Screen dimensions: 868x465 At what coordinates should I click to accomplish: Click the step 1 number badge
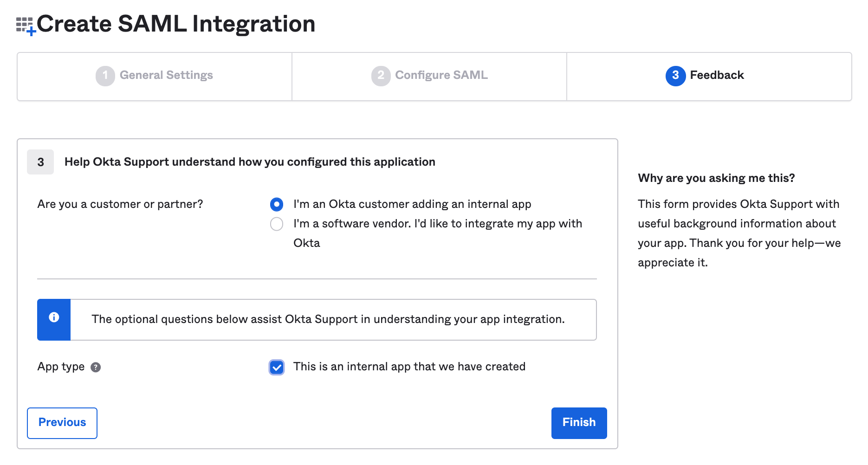105,76
